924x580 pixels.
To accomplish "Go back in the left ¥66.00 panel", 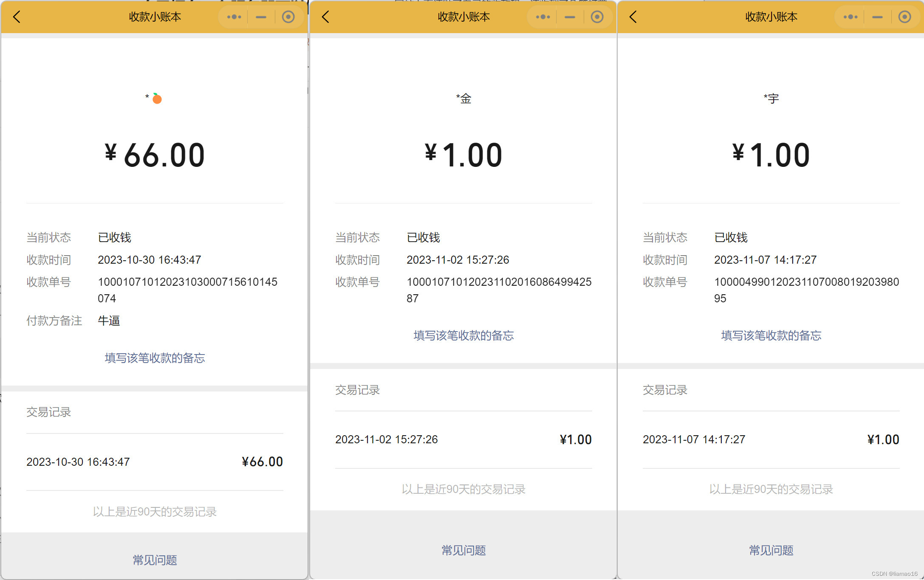I will [17, 17].
